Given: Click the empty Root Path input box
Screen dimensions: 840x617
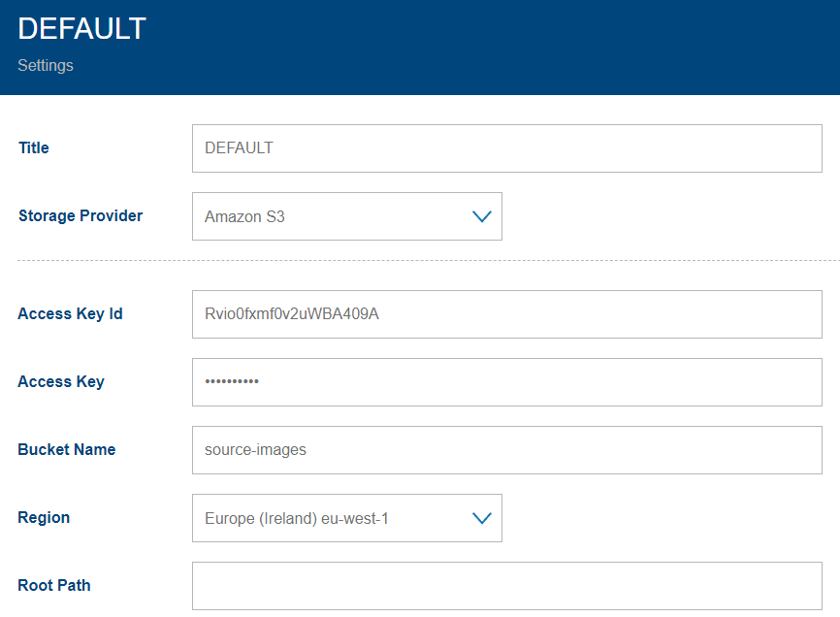Looking at the screenshot, I should tap(506, 585).
